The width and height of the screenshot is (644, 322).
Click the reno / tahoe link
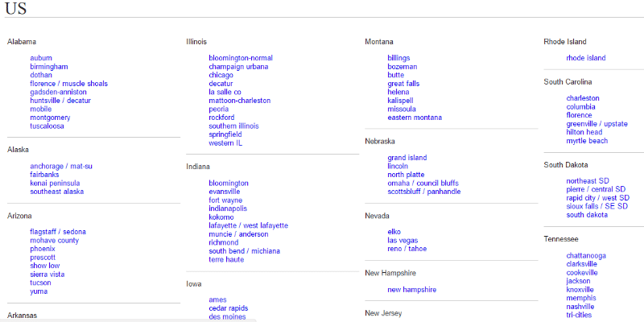(x=407, y=249)
